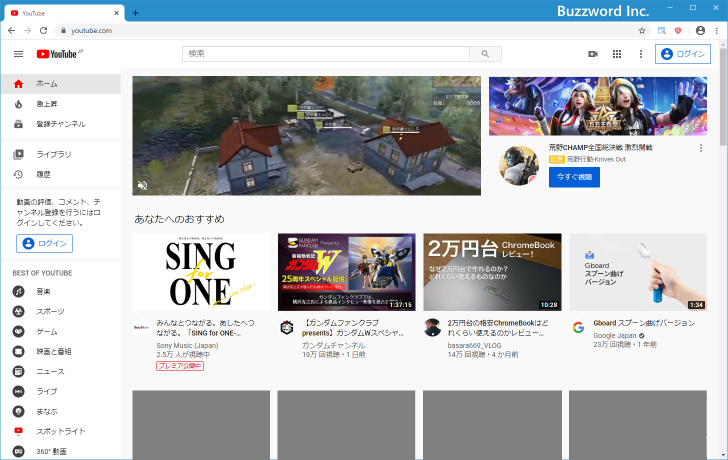The width and height of the screenshot is (728, 460).
Task: Click the ゲーム category icon
Action: click(x=19, y=331)
